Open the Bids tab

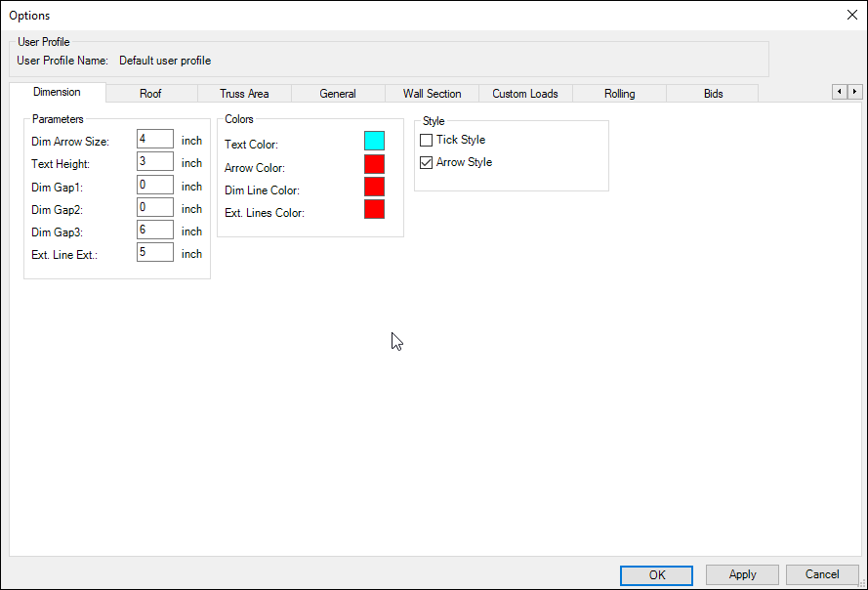click(x=713, y=94)
